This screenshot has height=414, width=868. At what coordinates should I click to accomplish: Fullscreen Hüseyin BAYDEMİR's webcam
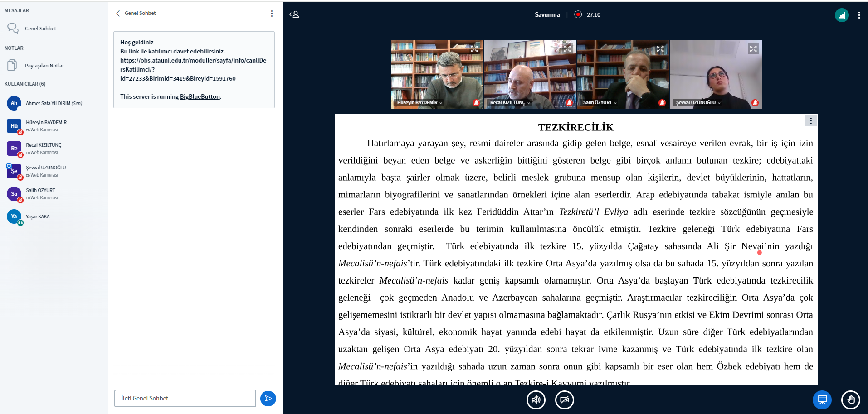point(474,49)
